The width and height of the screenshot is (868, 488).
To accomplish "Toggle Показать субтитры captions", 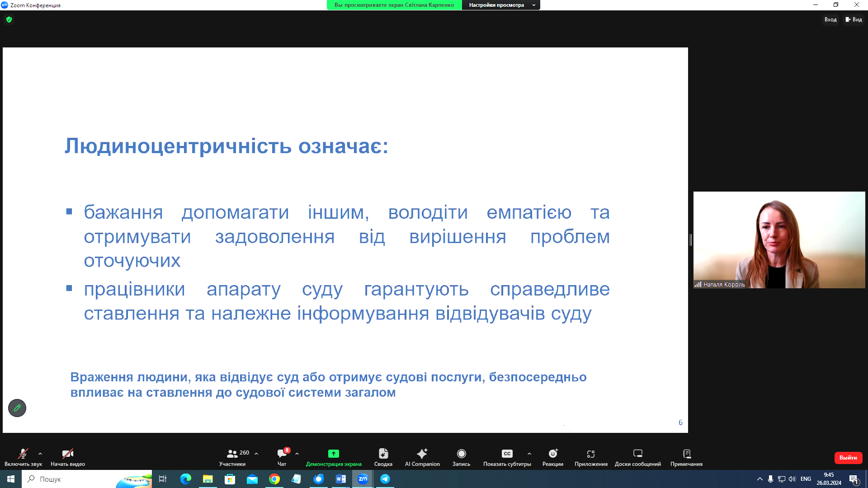I will 507,457.
